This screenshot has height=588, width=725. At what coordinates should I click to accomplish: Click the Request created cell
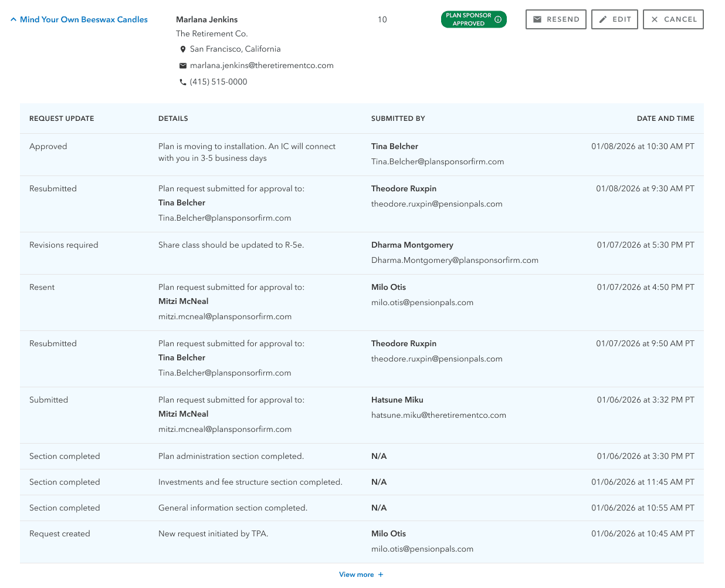(x=60, y=534)
